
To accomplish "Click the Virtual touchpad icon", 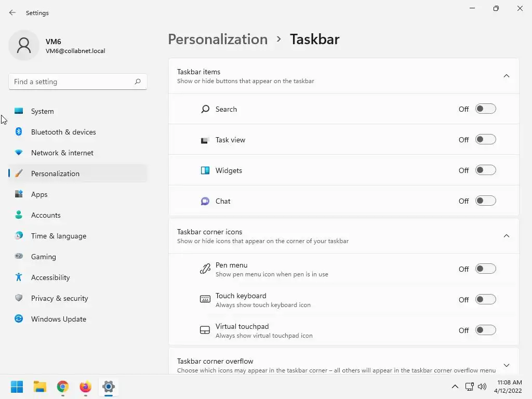I will [205, 330].
